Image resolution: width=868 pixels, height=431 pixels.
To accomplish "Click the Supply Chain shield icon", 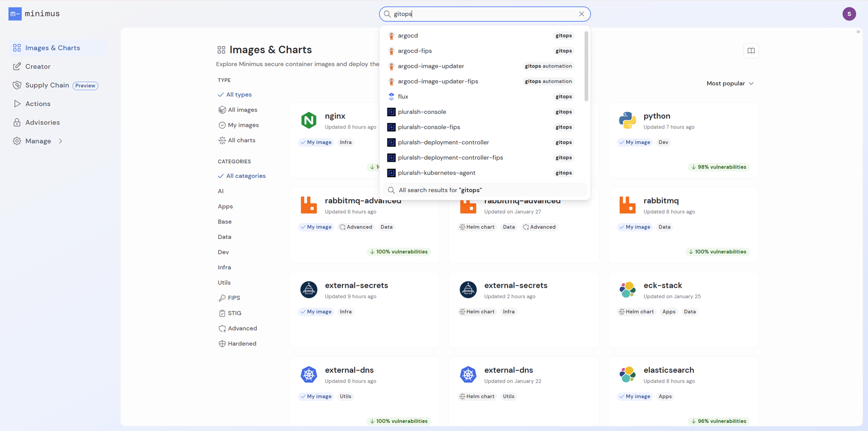I will coord(17,85).
